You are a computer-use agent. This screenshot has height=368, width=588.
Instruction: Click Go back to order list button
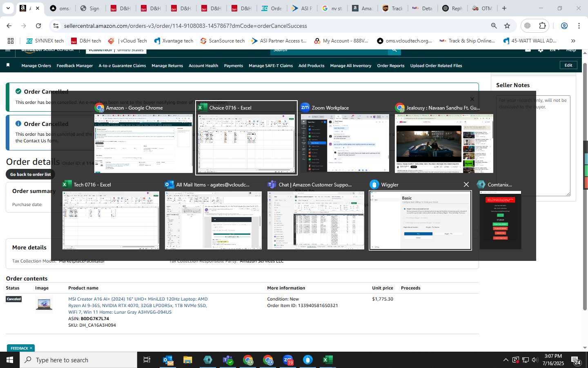click(x=31, y=174)
